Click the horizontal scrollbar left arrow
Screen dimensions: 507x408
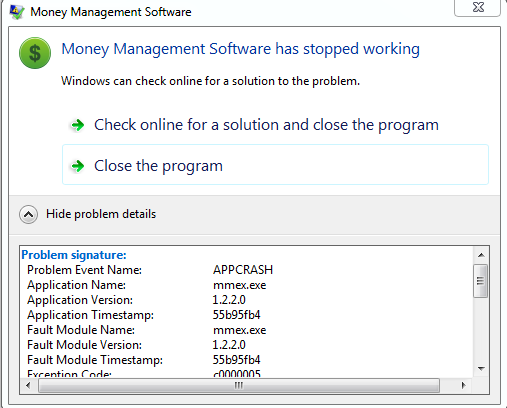coord(28,386)
